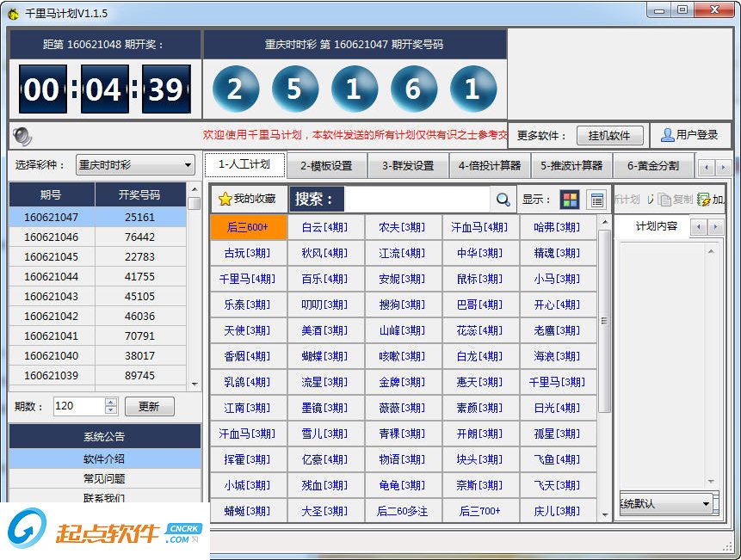
Task: Click the 更新 button
Action: 149,405
